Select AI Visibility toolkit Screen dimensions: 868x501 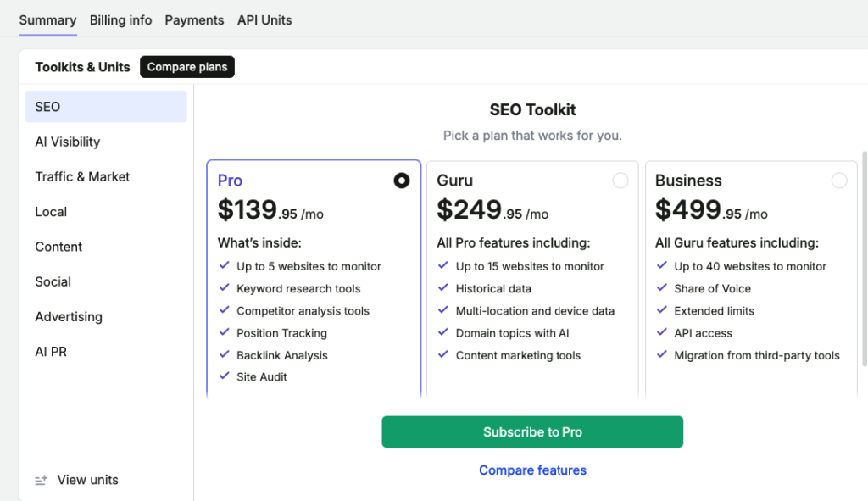pyautogui.click(x=106, y=142)
